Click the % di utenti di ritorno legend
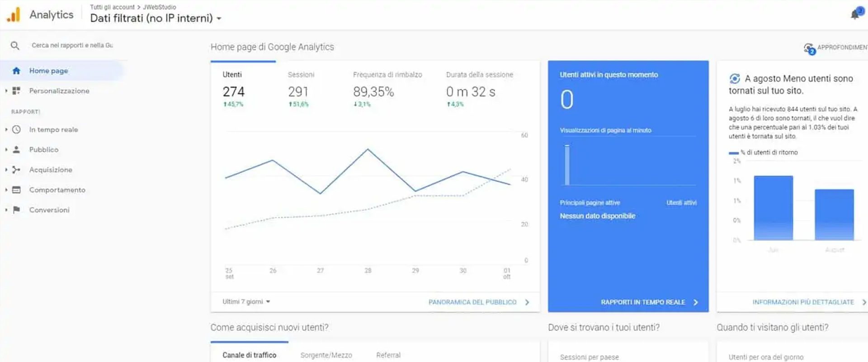Screen dimensions: 868x362 pos(763,152)
